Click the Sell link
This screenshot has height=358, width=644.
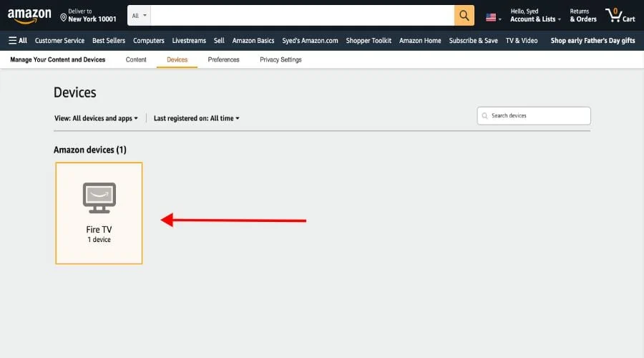pos(219,40)
